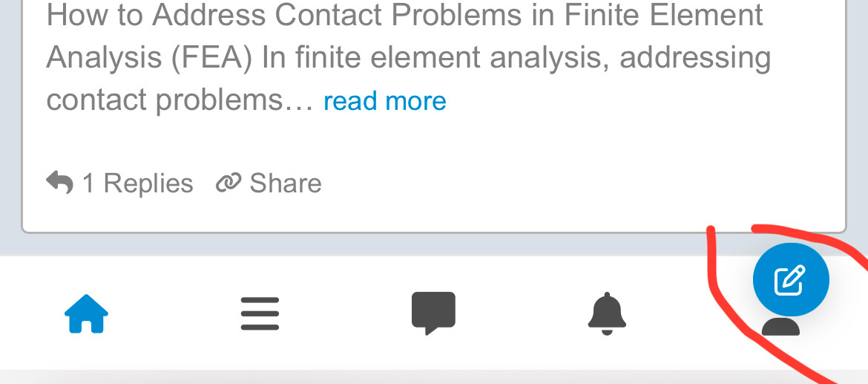This screenshot has height=384, width=868.
Task: Open the messages speech bubble icon
Action: pos(433,313)
